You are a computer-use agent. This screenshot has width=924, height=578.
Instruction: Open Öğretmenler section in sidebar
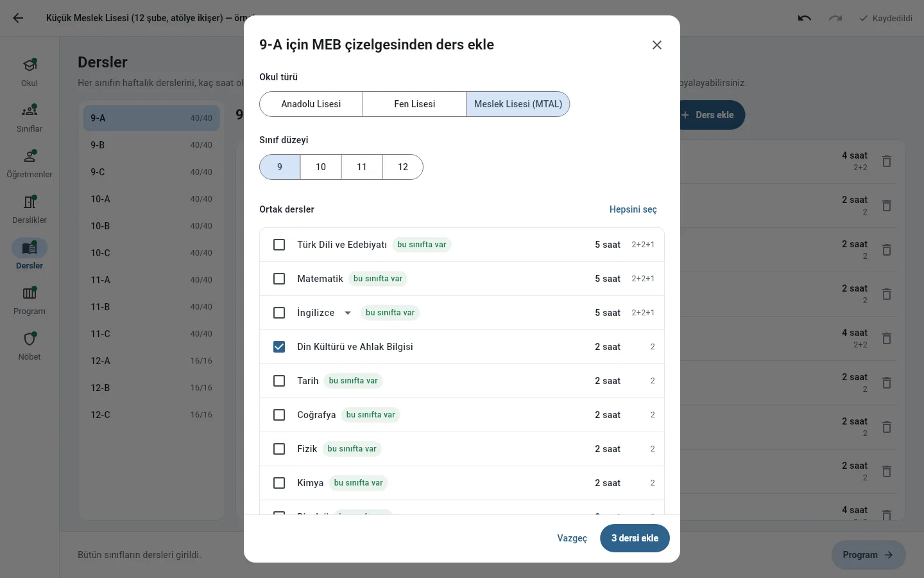tap(30, 164)
